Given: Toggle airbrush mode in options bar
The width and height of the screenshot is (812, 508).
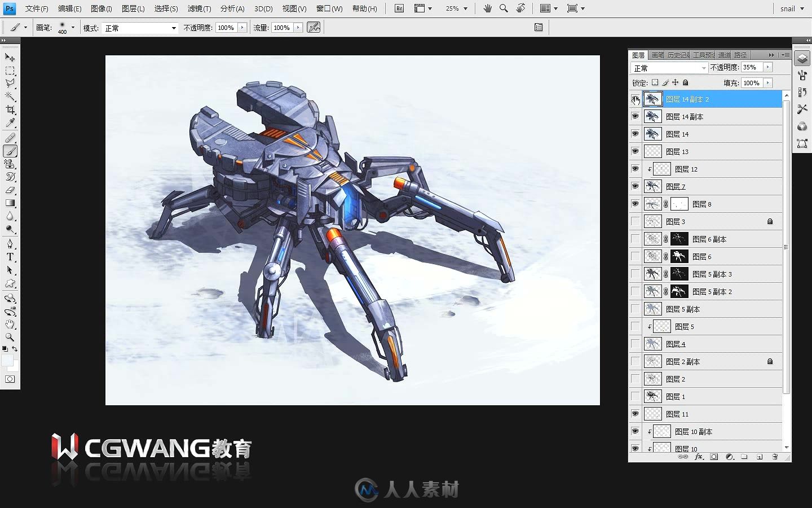Looking at the screenshot, I should [x=314, y=27].
